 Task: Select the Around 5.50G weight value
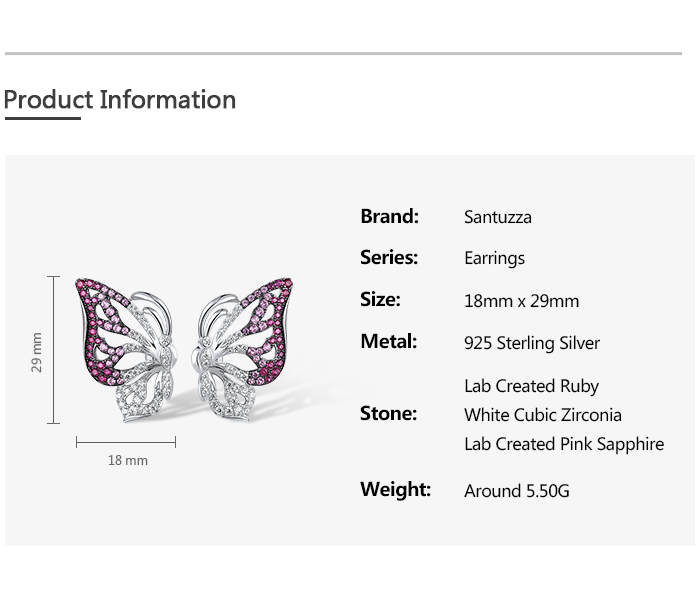(x=517, y=491)
